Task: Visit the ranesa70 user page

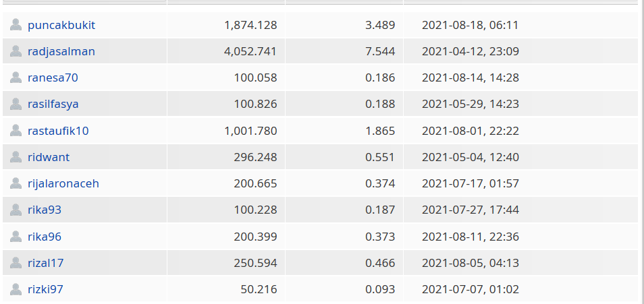Action: pos(53,78)
